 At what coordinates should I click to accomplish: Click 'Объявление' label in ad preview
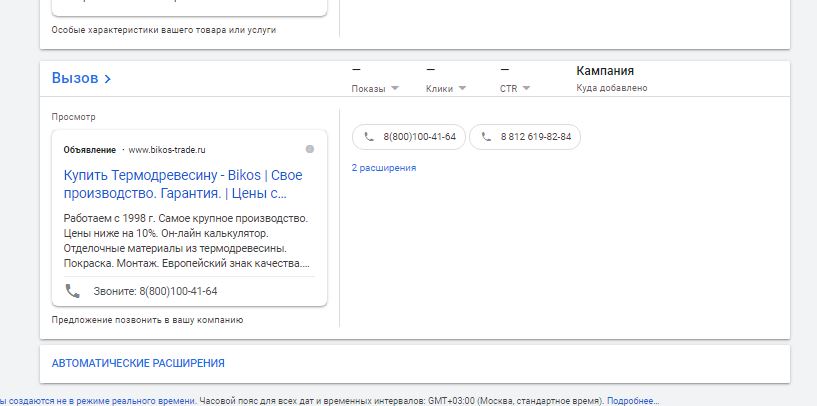click(90, 150)
